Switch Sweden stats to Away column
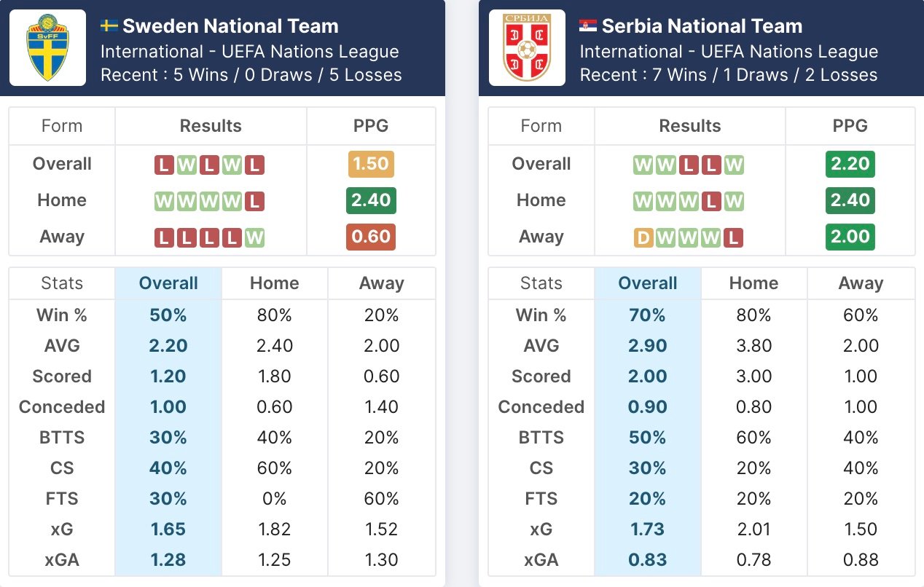The width and height of the screenshot is (924, 587). [x=381, y=283]
